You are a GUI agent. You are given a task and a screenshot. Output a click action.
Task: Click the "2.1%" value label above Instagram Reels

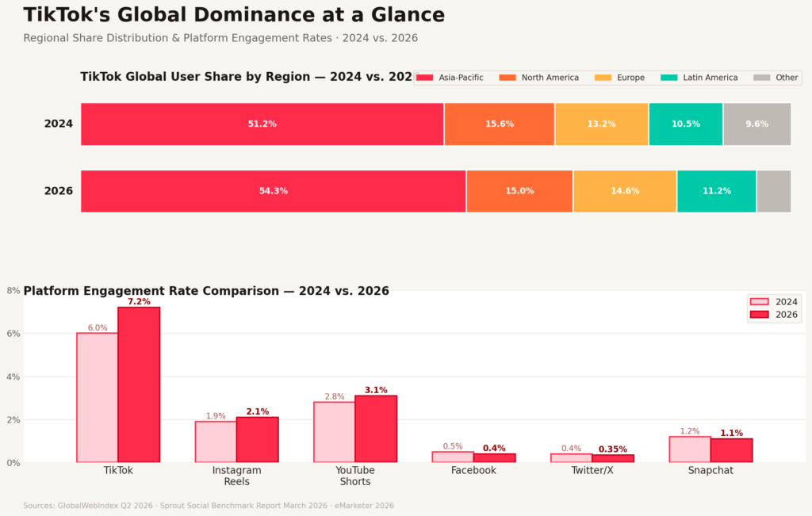click(x=258, y=411)
